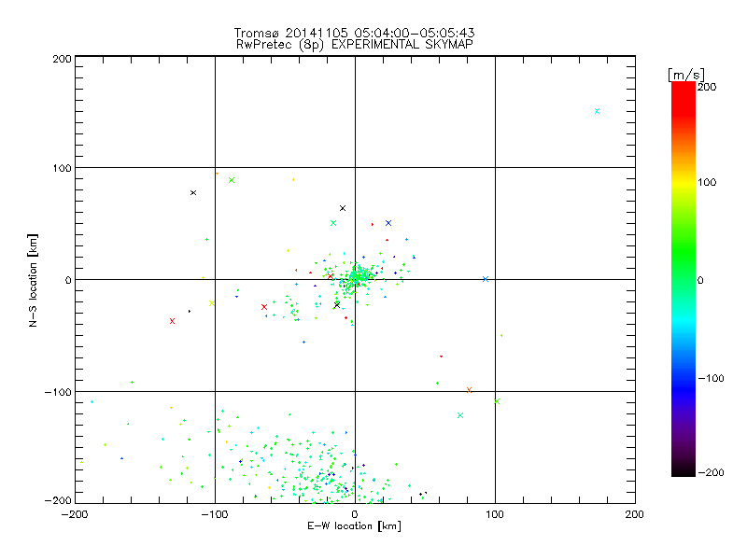Screen dimensions: 747x560
Task: Pick the red top end of the colorbar
Action: (x=683, y=87)
